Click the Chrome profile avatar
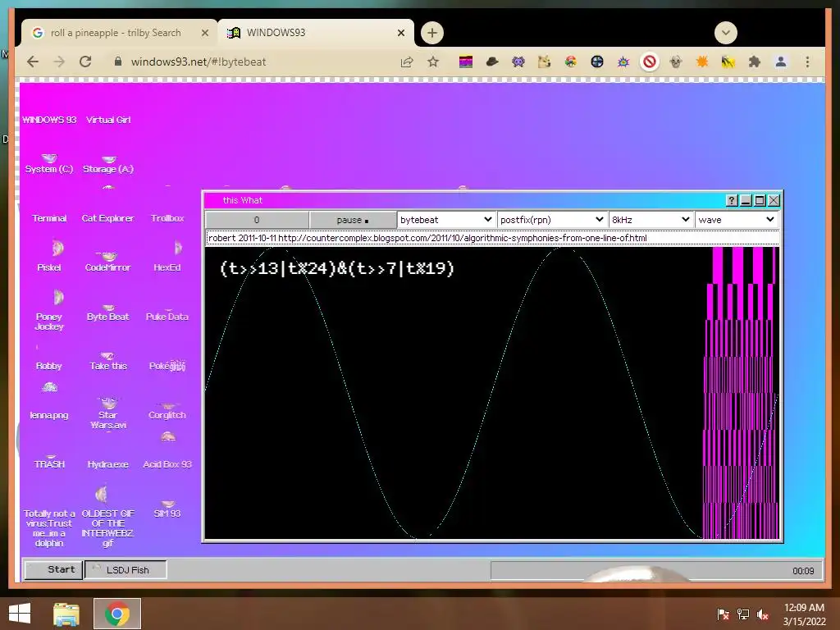Image resolution: width=840 pixels, height=630 pixels. tap(781, 62)
